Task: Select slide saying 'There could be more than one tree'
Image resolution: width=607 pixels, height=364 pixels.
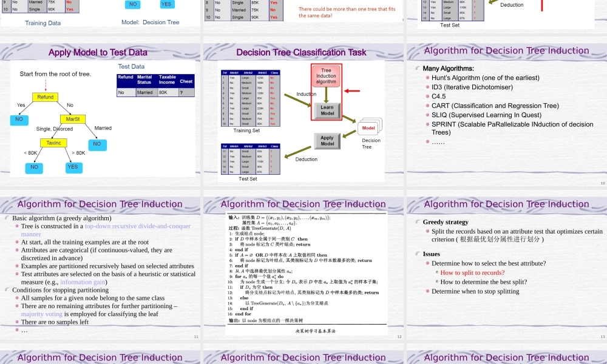Action: click(x=303, y=16)
